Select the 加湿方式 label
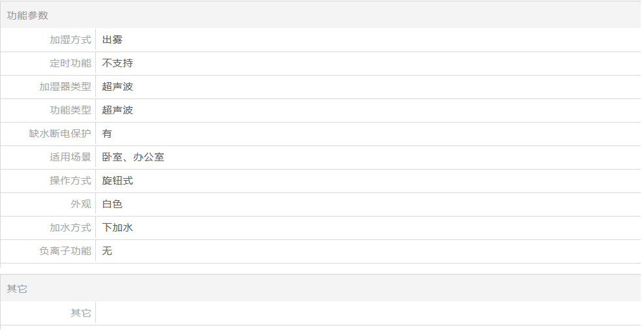 pyautogui.click(x=70, y=40)
